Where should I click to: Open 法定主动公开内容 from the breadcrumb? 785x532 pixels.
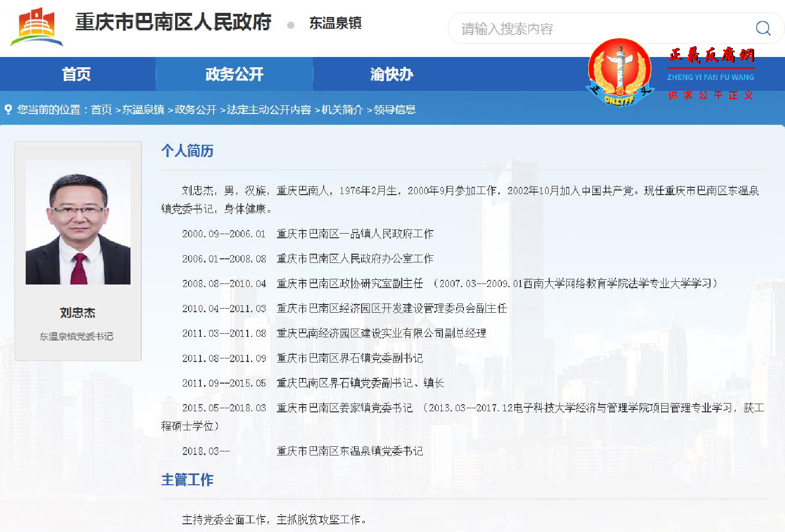coord(269,109)
